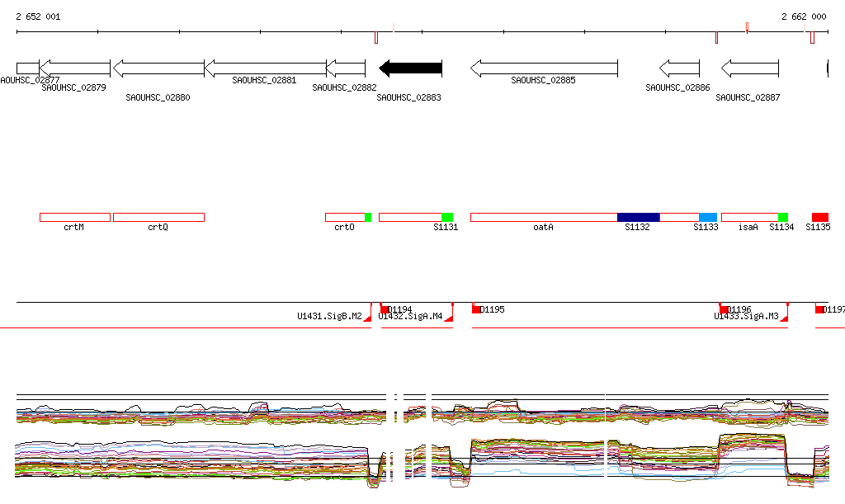This screenshot has width=845, height=504.
Task: Click the SAOUHSC_02883 gene label
Action: [409, 97]
